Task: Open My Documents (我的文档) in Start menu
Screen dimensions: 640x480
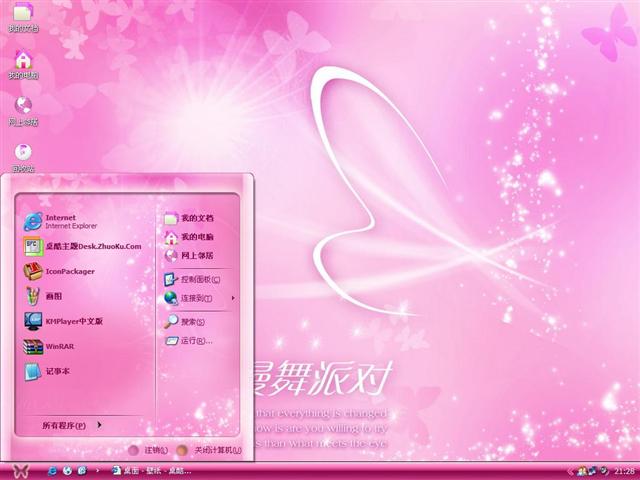Action: click(195, 218)
